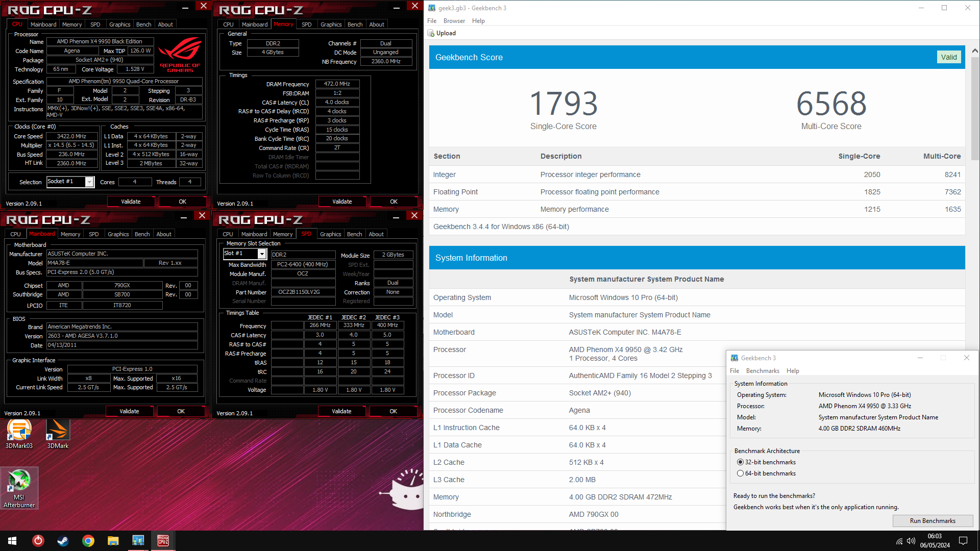Open the Socket #1 selection dropdown
The image size is (980, 551).
point(89,182)
